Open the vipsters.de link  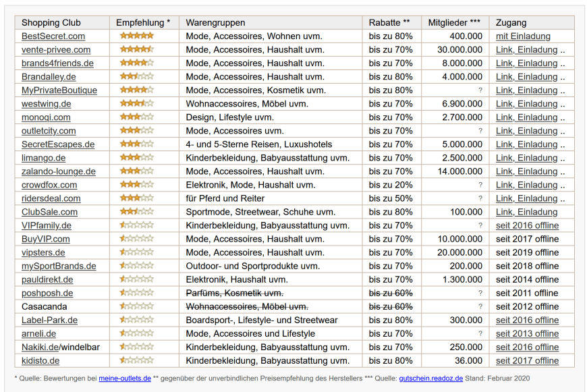pos(43,252)
